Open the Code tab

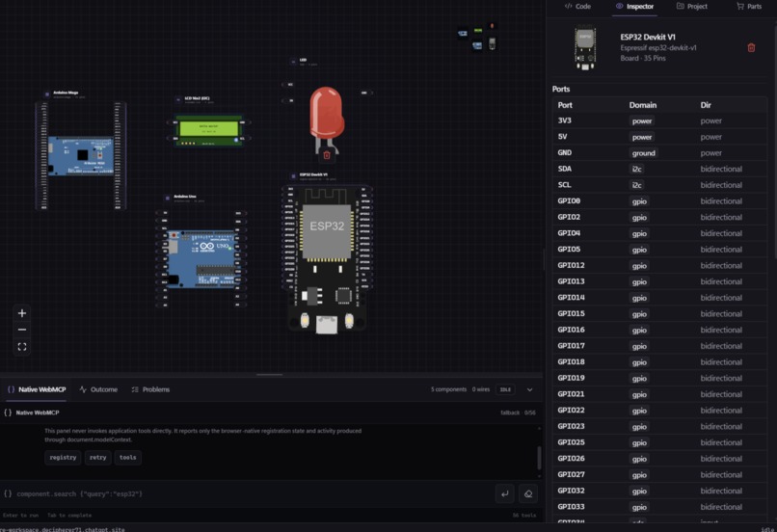577,7
